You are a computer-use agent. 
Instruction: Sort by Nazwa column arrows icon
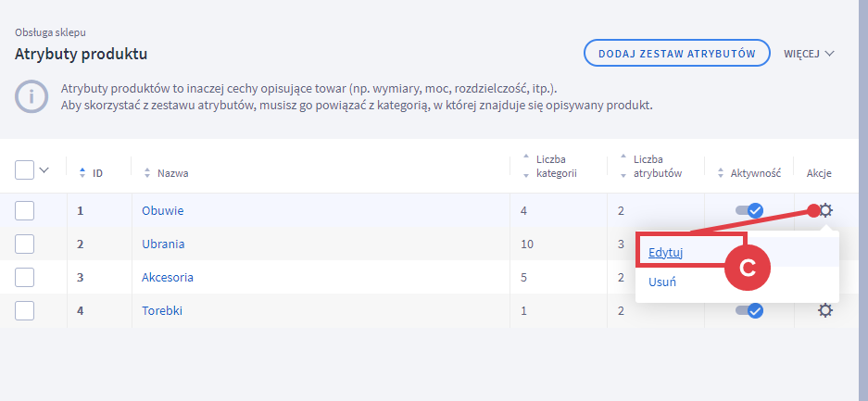(147, 173)
